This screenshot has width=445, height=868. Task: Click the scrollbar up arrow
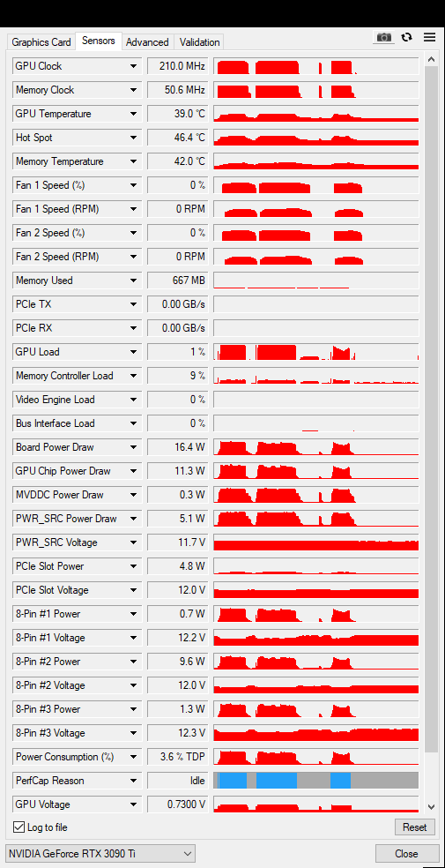(x=431, y=59)
